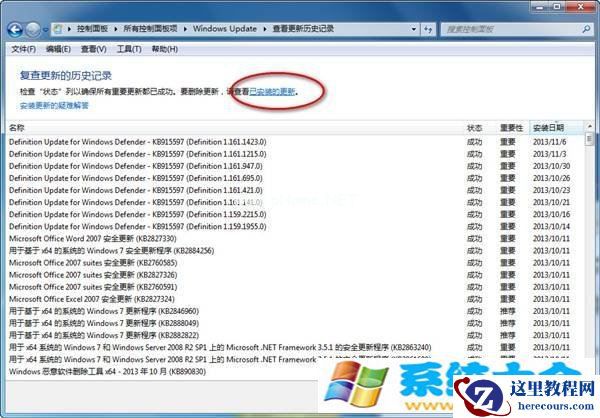Click the vertical scrollbar thumb of the list
Image resolution: width=600 pixels, height=418 pixels.
[x=589, y=139]
